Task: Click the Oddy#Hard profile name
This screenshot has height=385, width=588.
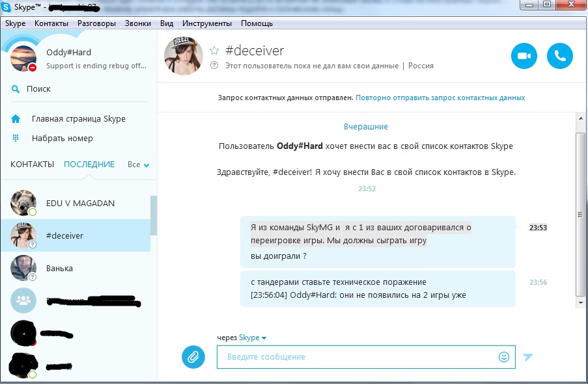Action: (x=68, y=53)
